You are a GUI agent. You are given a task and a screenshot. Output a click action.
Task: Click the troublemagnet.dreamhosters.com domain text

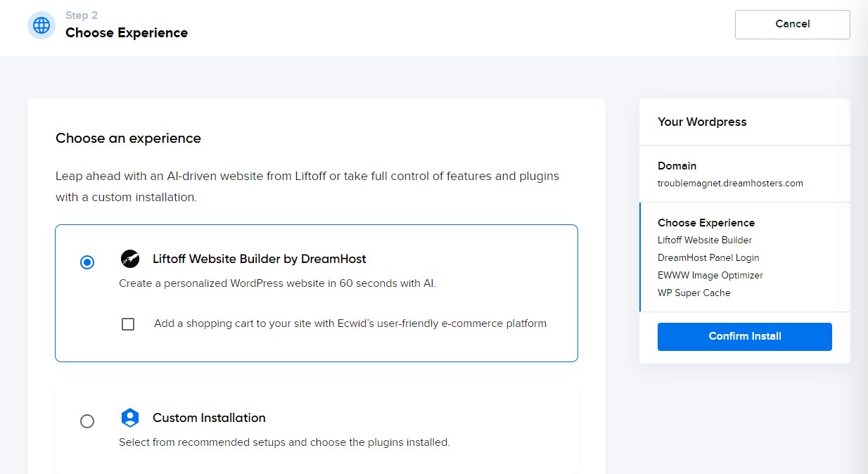coord(730,184)
